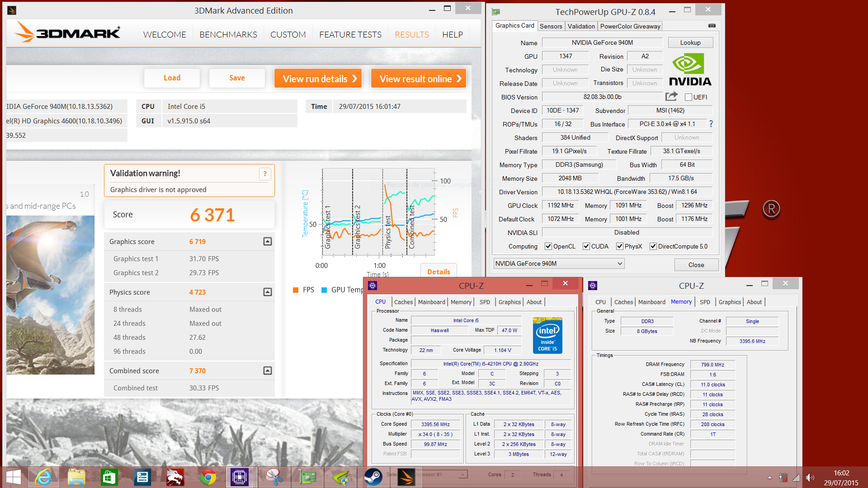868x488 pixels.
Task: Click the Load button in 3DMark
Action: (172, 78)
